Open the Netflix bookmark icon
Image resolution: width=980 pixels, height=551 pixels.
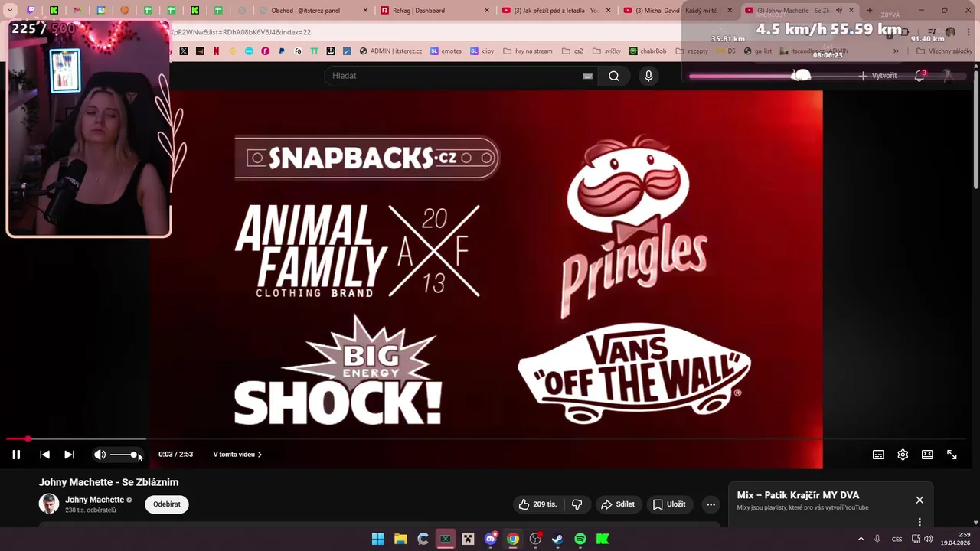[x=216, y=51]
